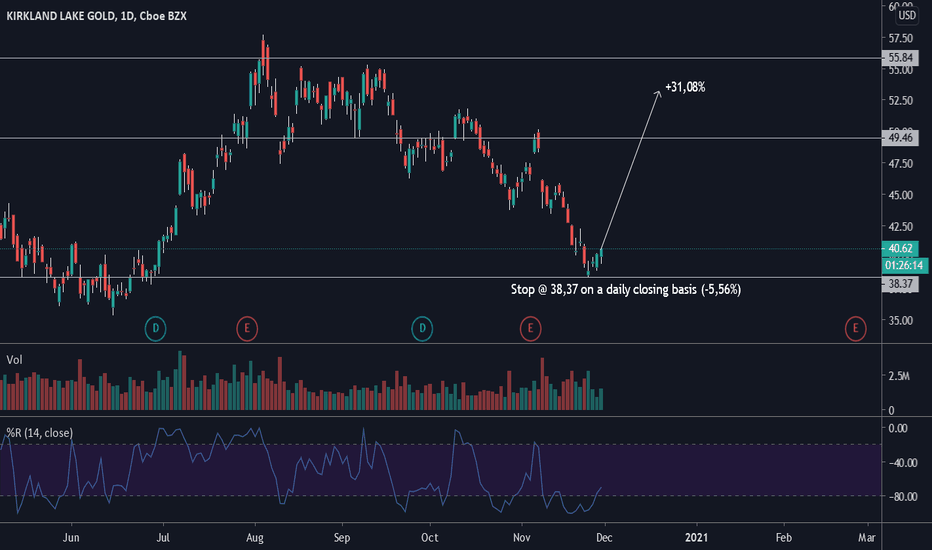The width and height of the screenshot is (932, 550).
Task: Select the 55.84 price level label
Action: coord(900,58)
